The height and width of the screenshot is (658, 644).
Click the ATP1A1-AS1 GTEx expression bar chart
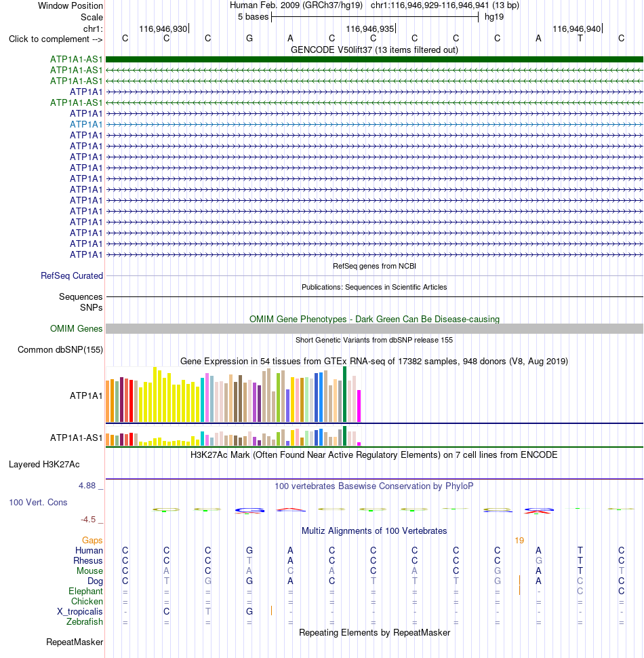pos(233,436)
